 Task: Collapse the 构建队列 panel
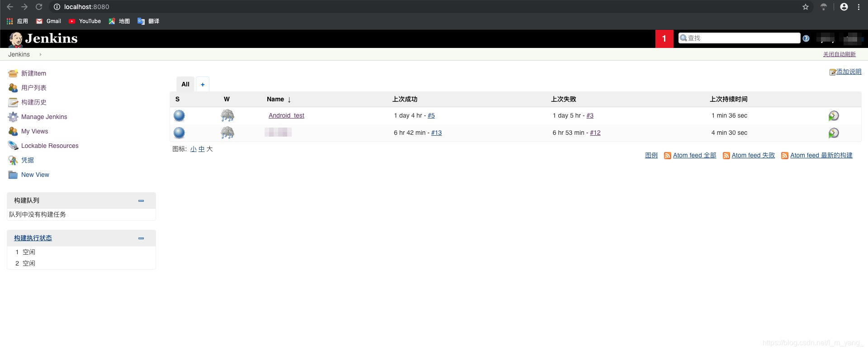point(141,201)
